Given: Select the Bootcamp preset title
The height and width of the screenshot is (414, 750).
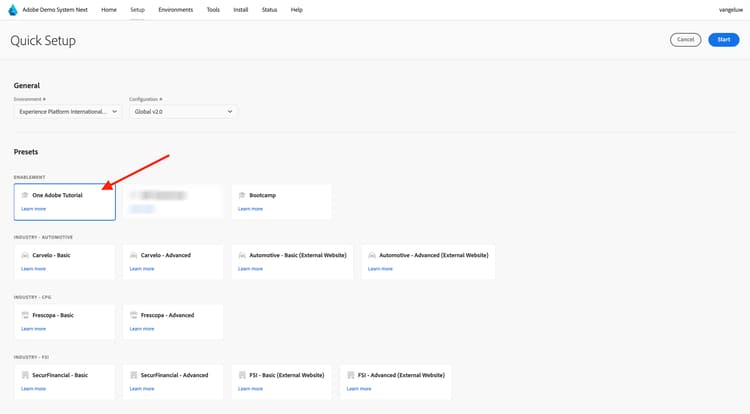Looking at the screenshot, I should (x=263, y=195).
